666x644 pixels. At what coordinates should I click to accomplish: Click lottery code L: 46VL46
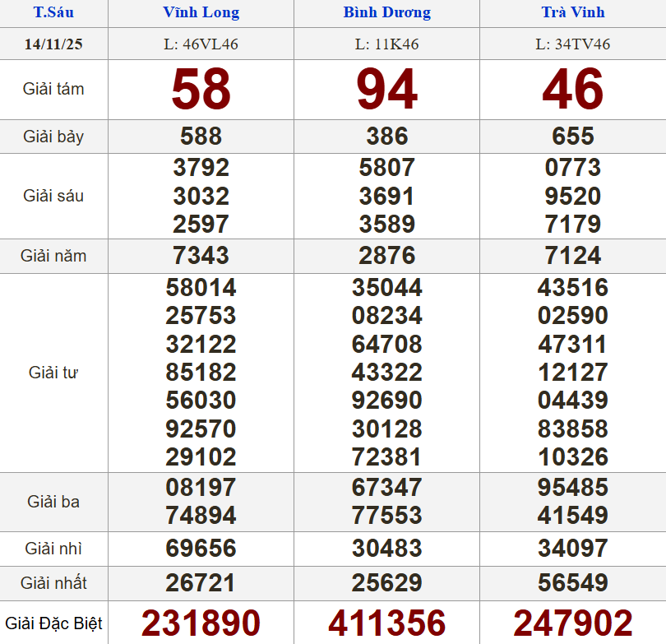(x=201, y=44)
